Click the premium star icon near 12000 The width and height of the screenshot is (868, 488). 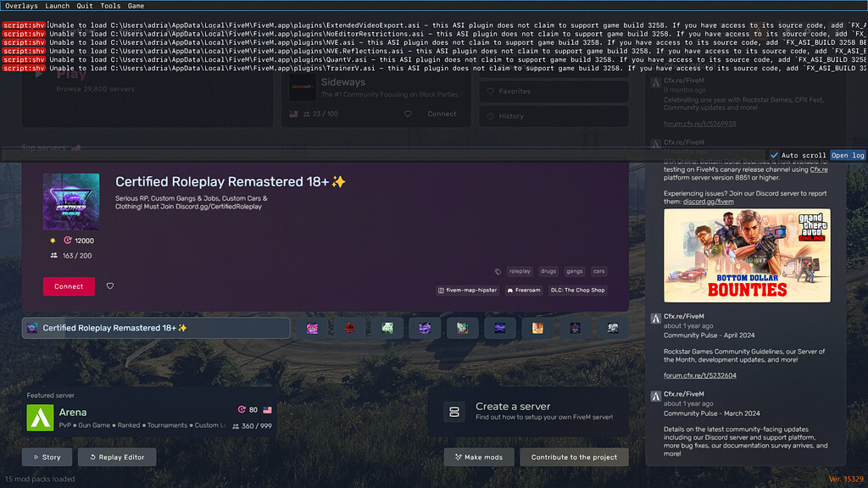tap(53, 241)
